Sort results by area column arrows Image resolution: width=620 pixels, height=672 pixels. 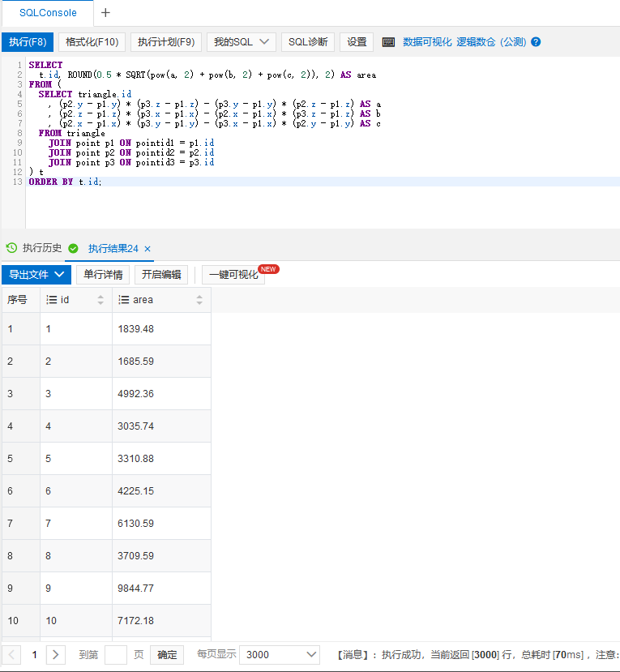tap(199, 300)
